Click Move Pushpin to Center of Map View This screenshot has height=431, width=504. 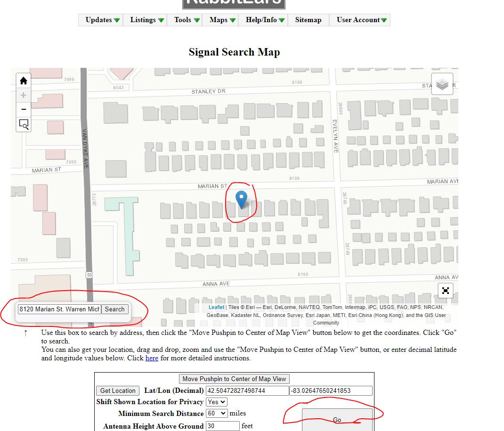pyautogui.click(x=234, y=379)
